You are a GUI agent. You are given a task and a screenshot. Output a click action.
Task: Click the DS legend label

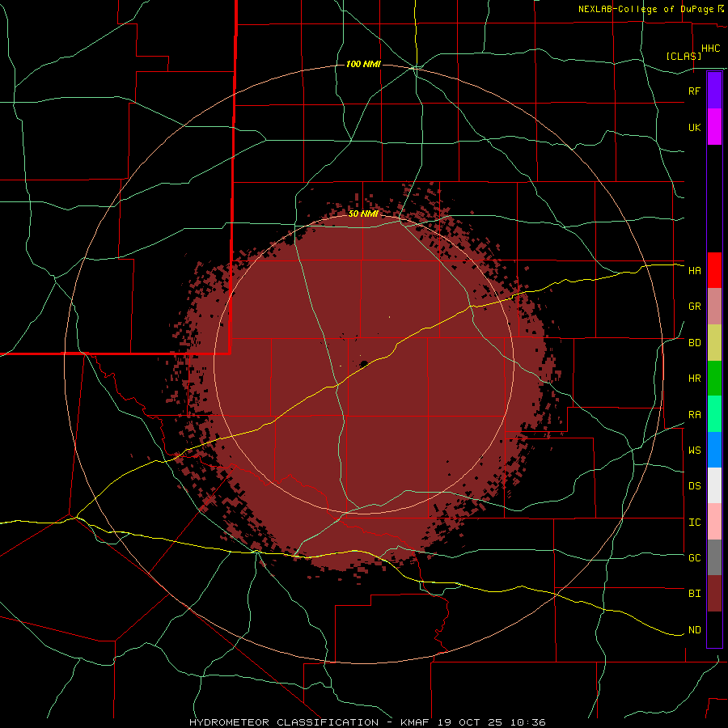(694, 486)
